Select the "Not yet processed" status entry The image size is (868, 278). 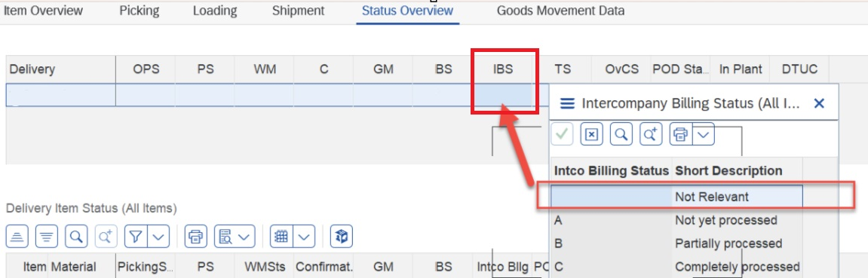(677, 221)
